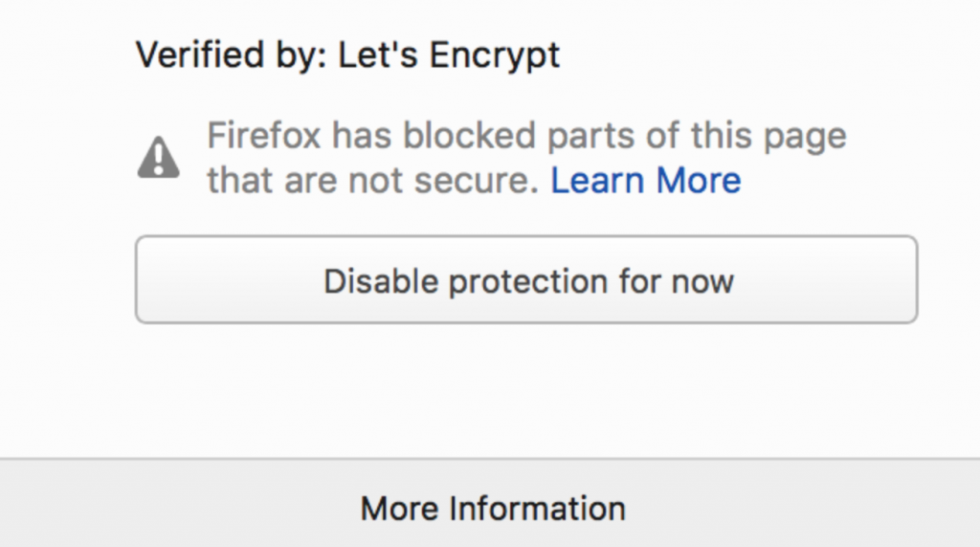Learn more about blocked insecure content
The width and height of the screenshot is (980, 547).
(645, 180)
